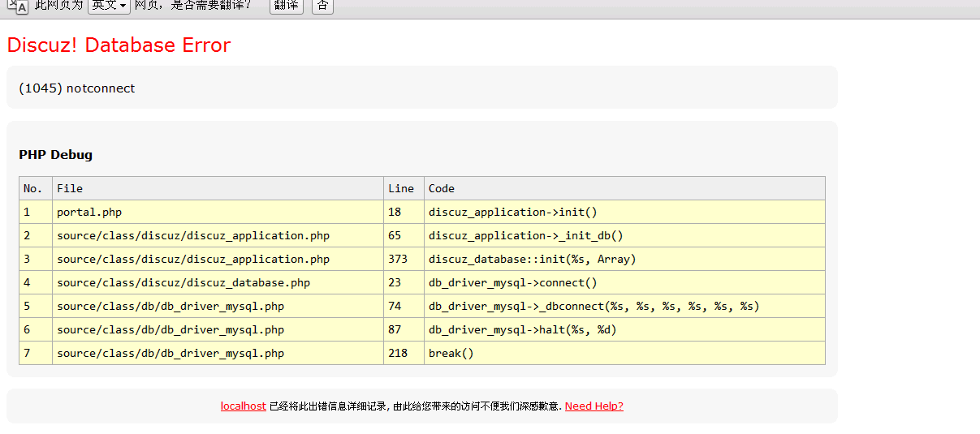The width and height of the screenshot is (980, 434).
Task: Click the Code column header
Action: tap(625, 188)
